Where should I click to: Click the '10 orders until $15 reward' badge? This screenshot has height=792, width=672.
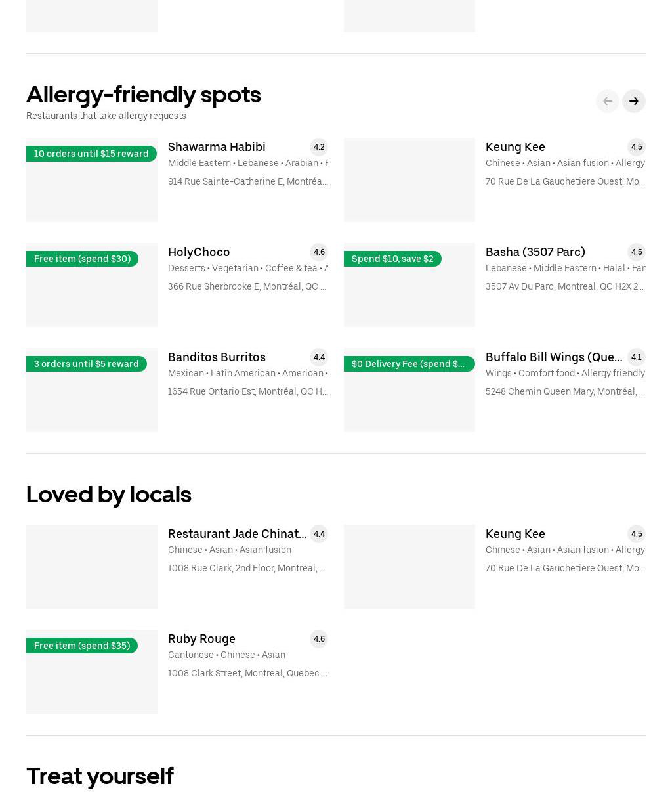point(91,154)
